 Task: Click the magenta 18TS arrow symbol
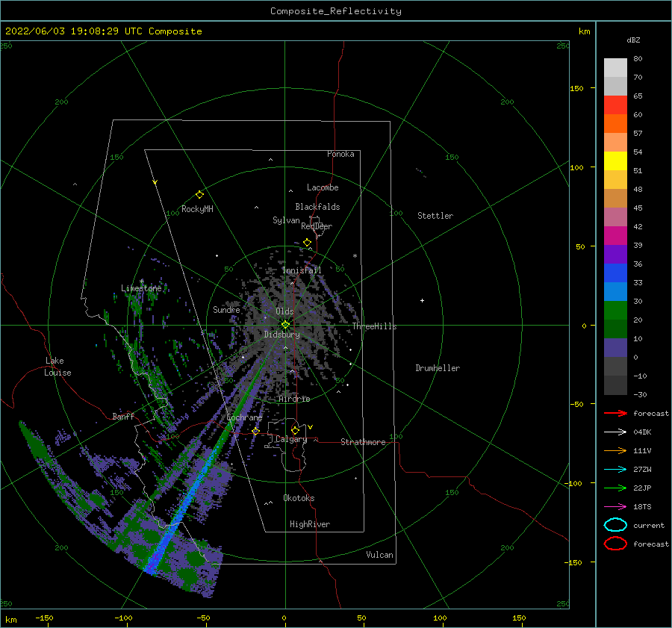(x=615, y=507)
